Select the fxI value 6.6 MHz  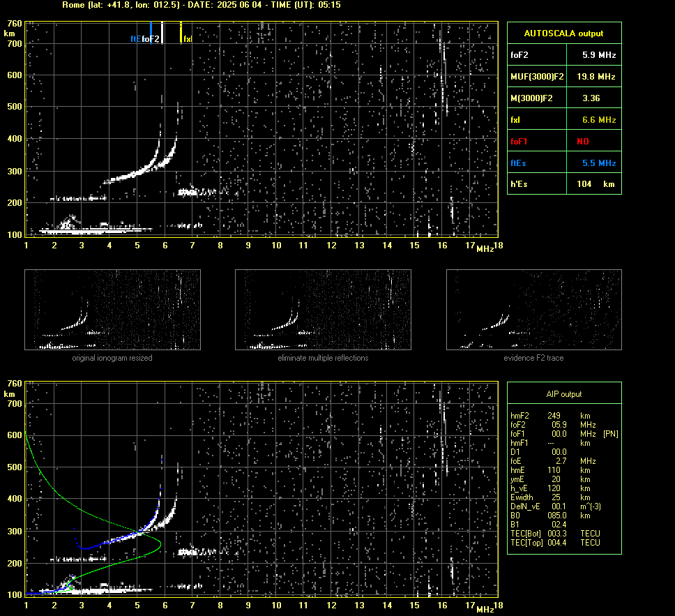click(x=599, y=120)
